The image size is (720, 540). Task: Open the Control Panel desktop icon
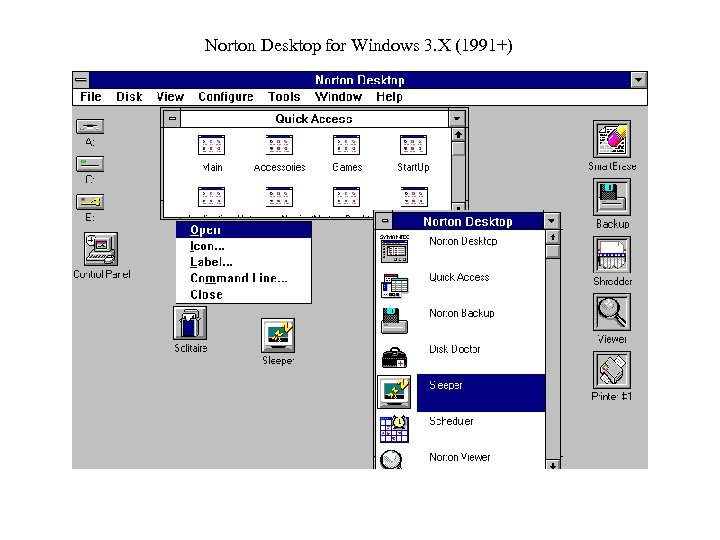(101, 249)
